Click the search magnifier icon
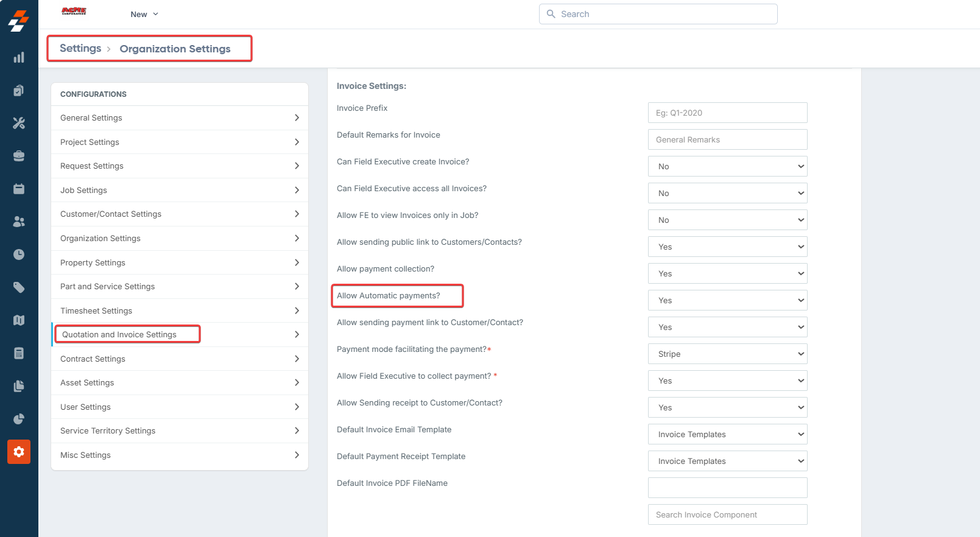This screenshot has width=980, height=537. point(551,14)
